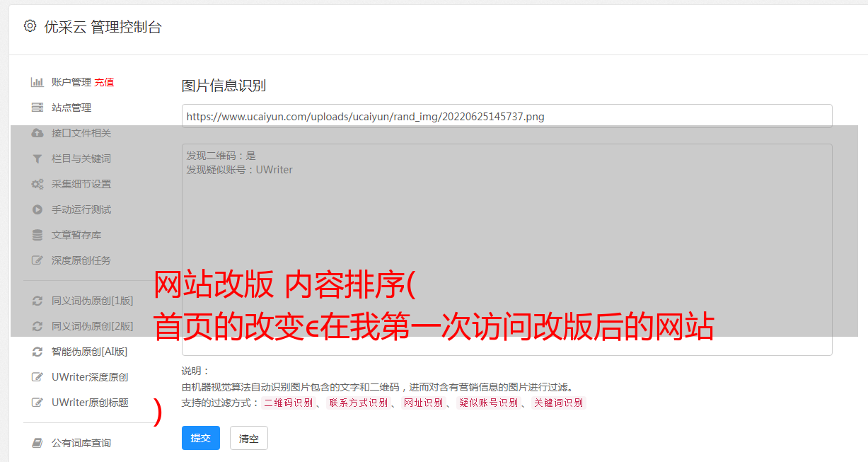
Task: Click the 清空 button
Action: [x=249, y=438]
